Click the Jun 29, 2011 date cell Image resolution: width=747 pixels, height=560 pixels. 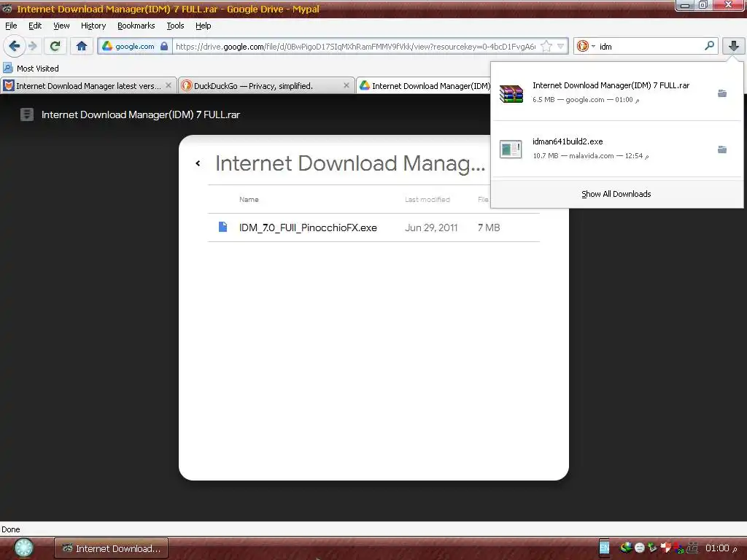(x=430, y=227)
